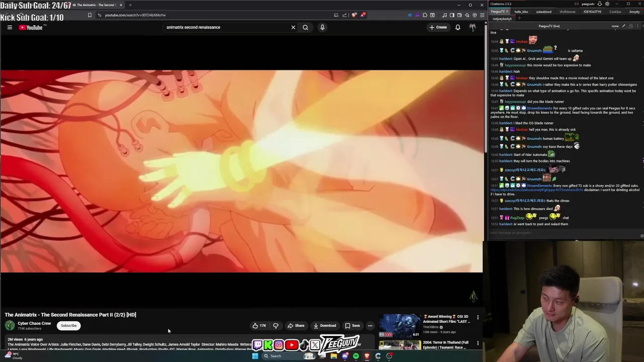The width and height of the screenshot is (644, 362).
Task: Open Spotify from the taskbar
Action: point(356,356)
